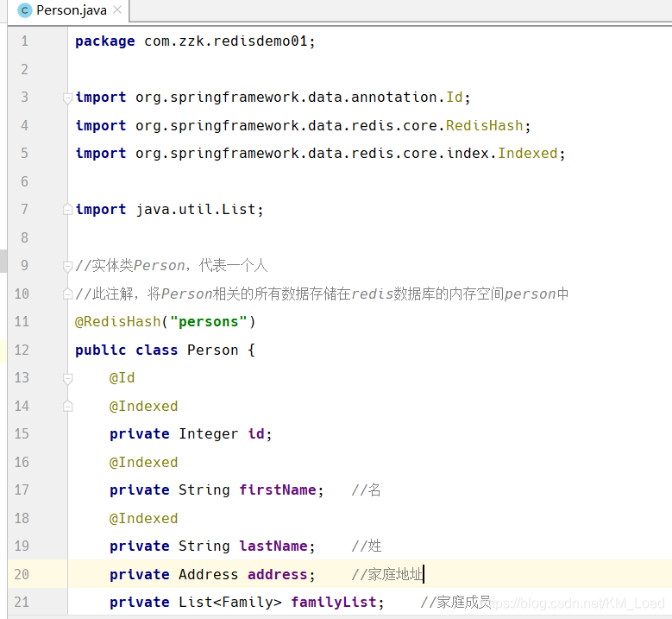Viewport: 672px width, 619px height.
Task: Collapse comment block fold at line 9
Action: point(67,267)
